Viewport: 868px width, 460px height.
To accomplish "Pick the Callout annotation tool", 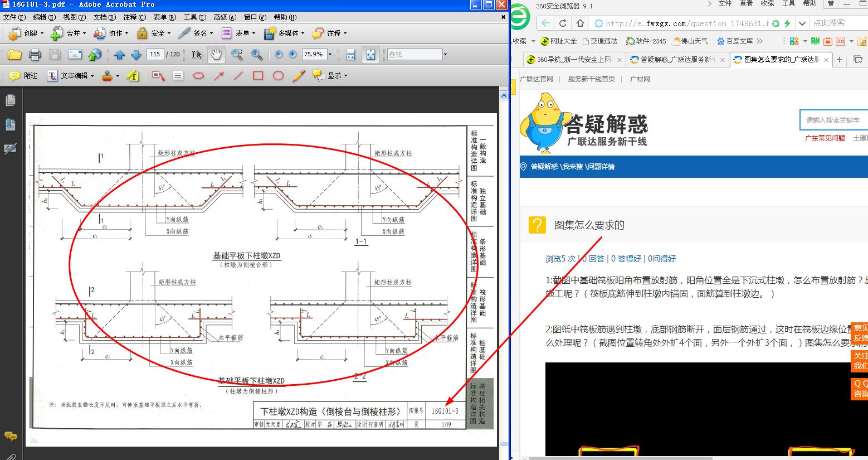I will click(158, 76).
